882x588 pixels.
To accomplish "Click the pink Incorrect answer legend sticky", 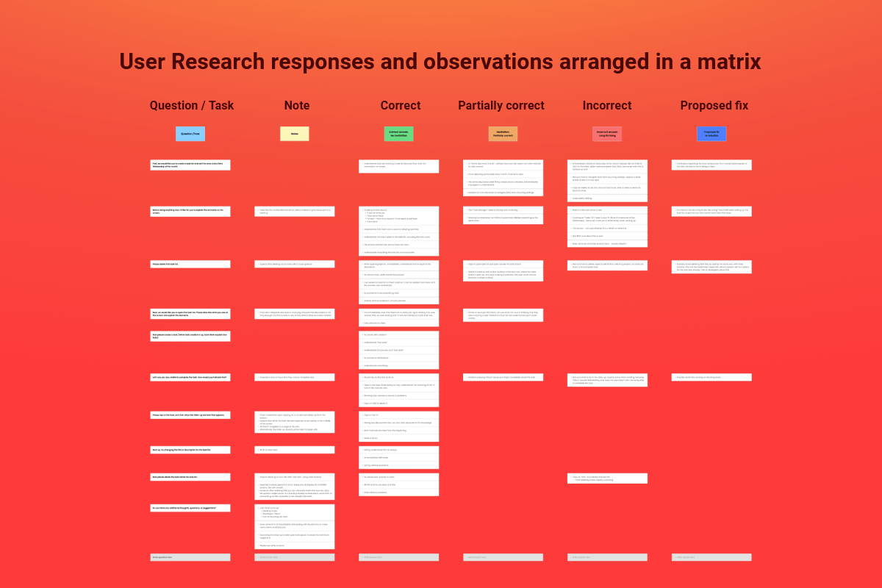I will coord(607,134).
